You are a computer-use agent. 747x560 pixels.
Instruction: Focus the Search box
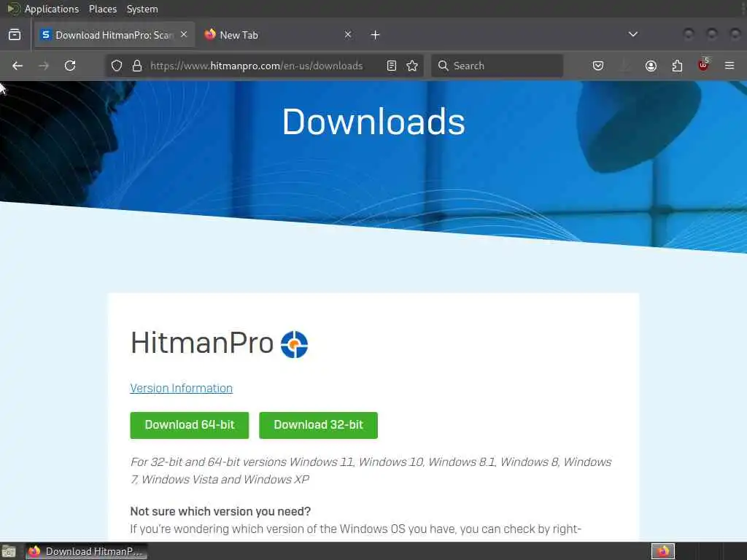pyautogui.click(x=497, y=66)
